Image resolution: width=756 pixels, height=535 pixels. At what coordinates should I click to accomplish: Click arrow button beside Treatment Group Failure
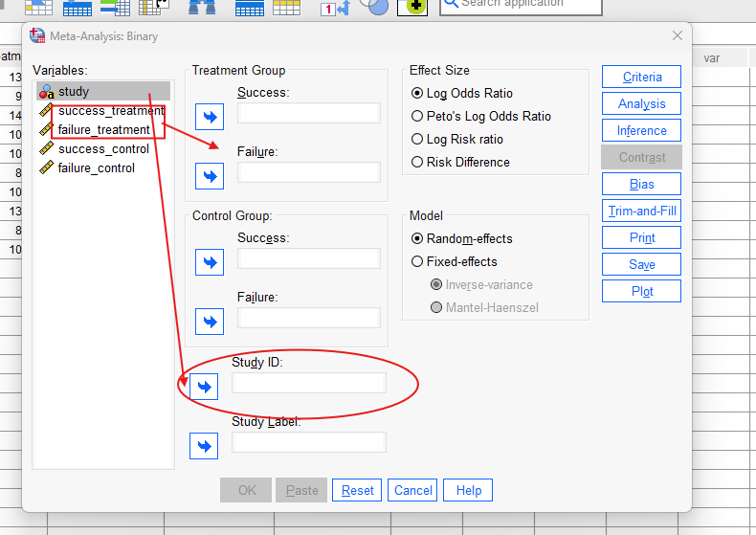click(209, 176)
